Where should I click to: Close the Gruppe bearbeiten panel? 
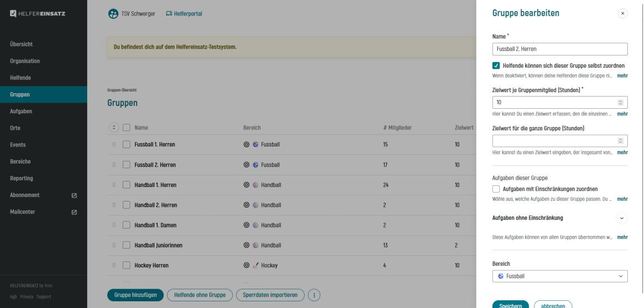click(x=622, y=13)
